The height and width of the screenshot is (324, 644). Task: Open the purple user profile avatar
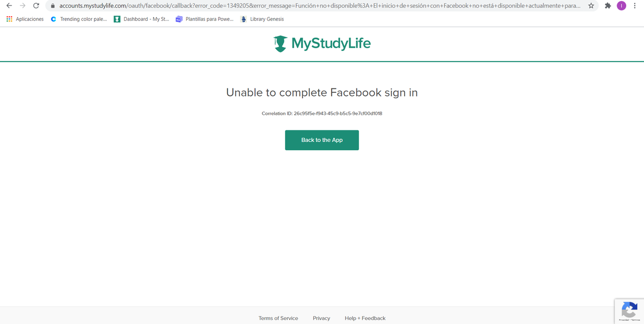tap(621, 6)
